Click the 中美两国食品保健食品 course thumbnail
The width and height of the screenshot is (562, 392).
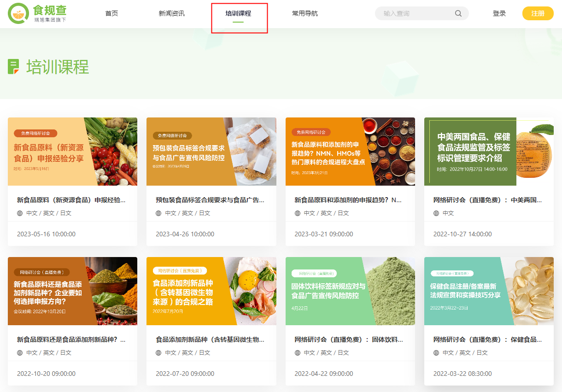tap(489, 152)
